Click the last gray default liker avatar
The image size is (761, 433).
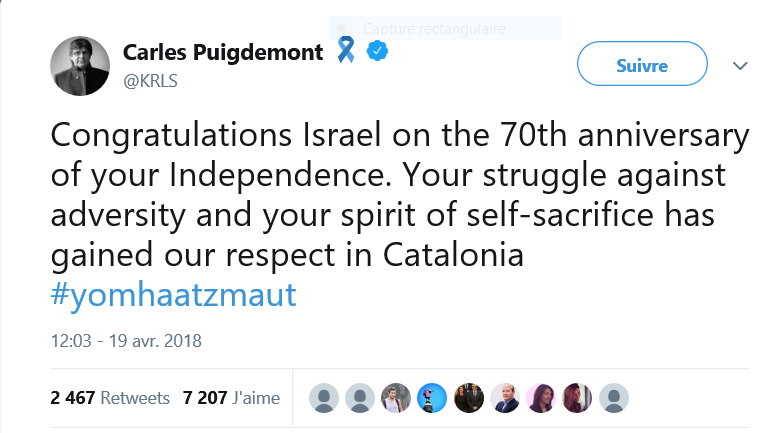click(x=614, y=398)
